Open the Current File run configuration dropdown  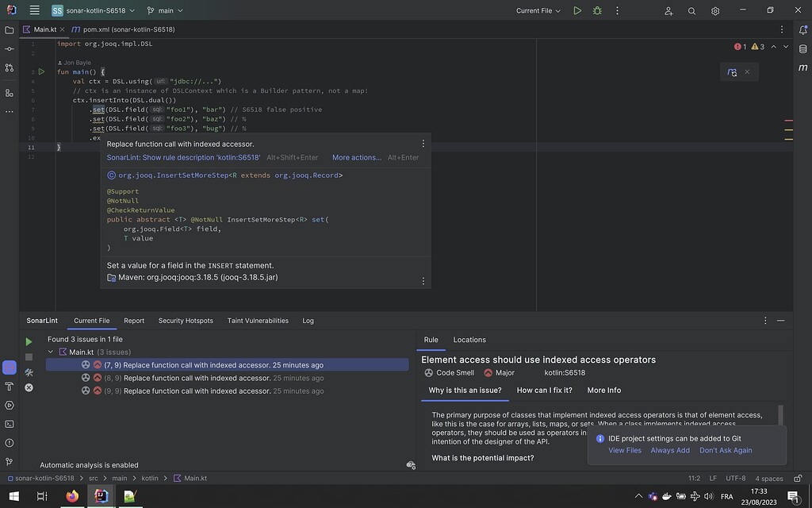(x=538, y=10)
